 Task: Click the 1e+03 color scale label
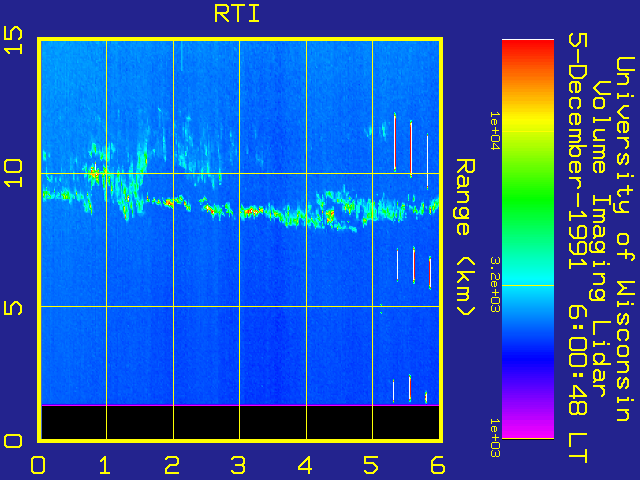[495, 438]
